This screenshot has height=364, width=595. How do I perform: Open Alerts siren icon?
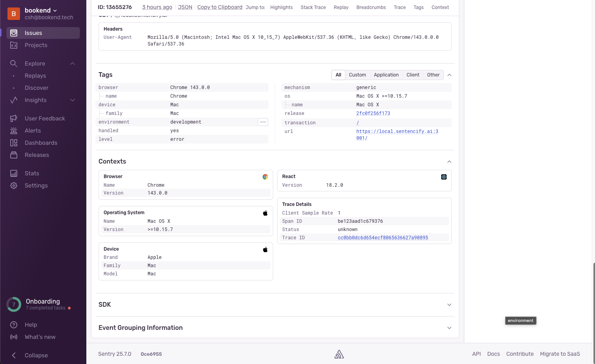click(14, 131)
